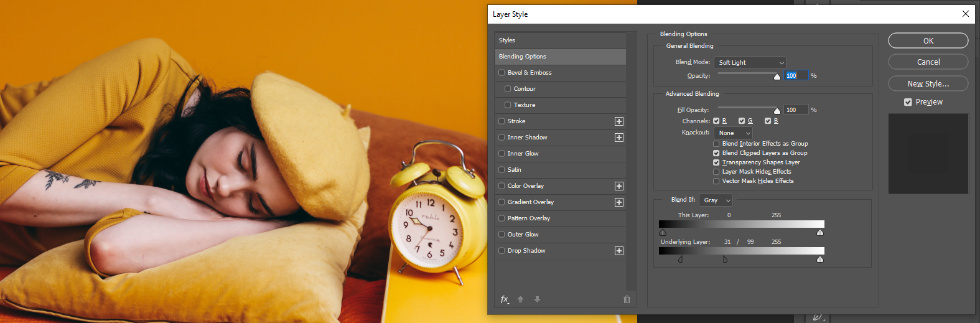This screenshot has width=980, height=323.
Task: Enable the Pattern Overlay checkbox
Action: point(502,218)
